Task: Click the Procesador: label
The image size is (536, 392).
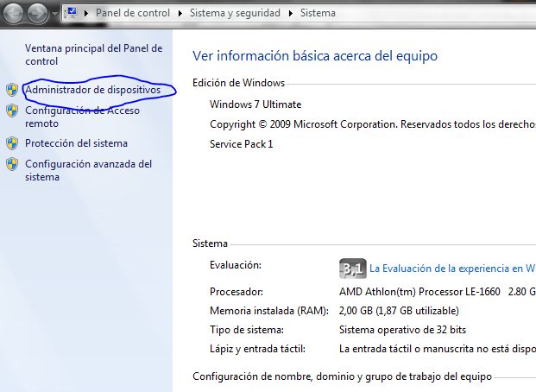Action: click(236, 292)
